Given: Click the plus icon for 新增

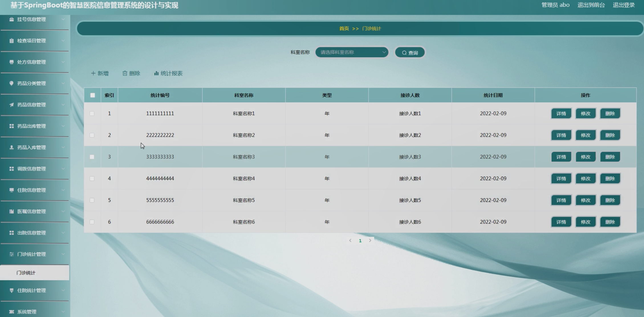Looking at the screenshot, I should 93,73.
